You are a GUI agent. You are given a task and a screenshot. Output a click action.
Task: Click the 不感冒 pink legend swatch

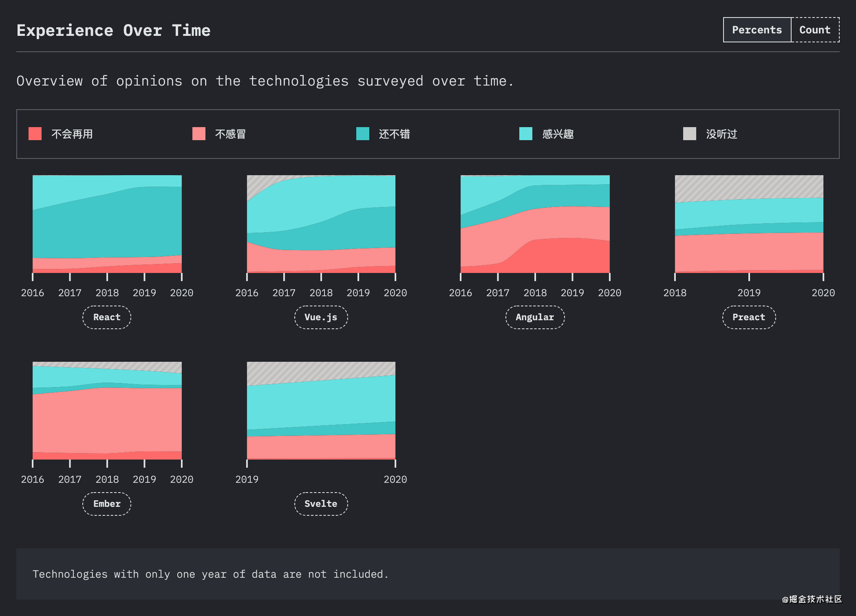point(199,134)
